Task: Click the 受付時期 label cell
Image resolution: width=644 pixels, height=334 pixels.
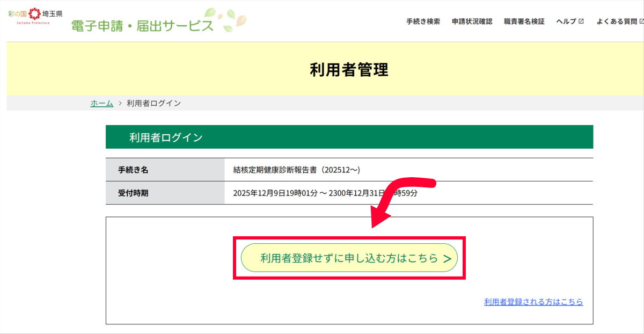Action: click(133, 193)
